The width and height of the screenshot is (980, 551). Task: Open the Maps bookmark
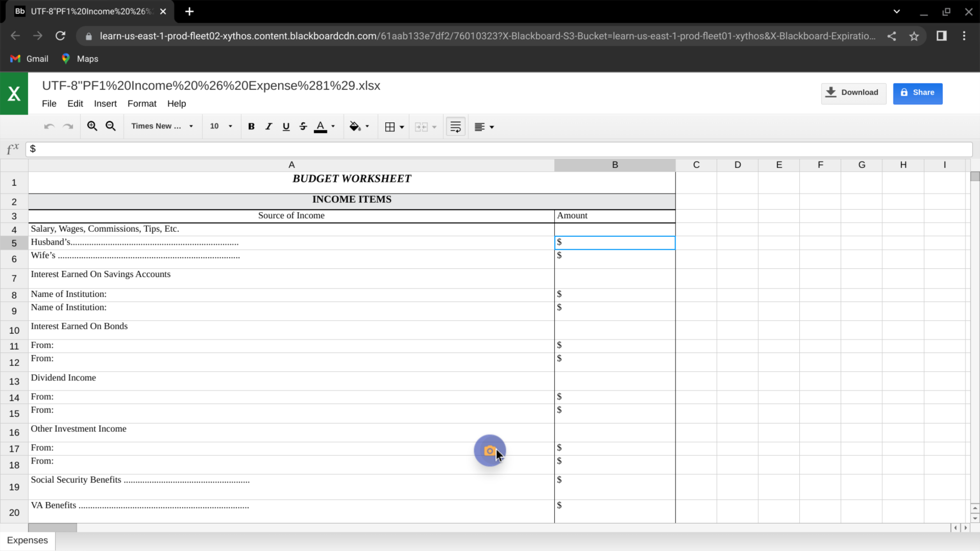pos(80,59)
